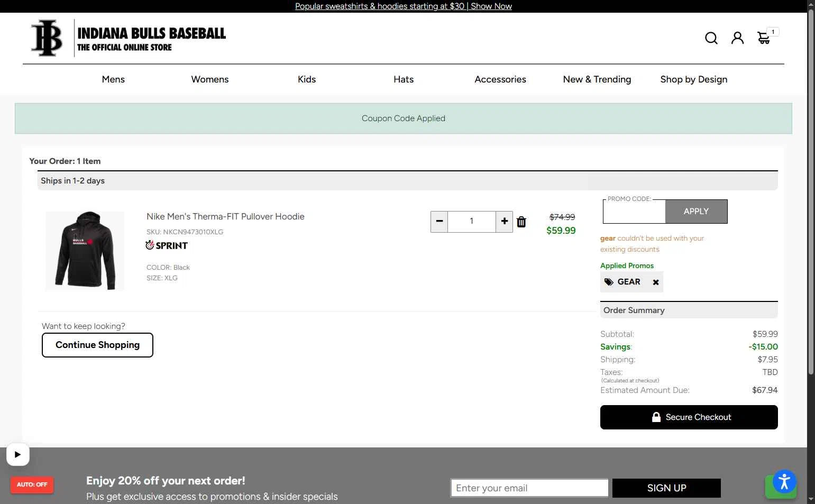Open New & Trending menu
The image size is (815, 504).
pyautogui.click(x=597, y=79)
